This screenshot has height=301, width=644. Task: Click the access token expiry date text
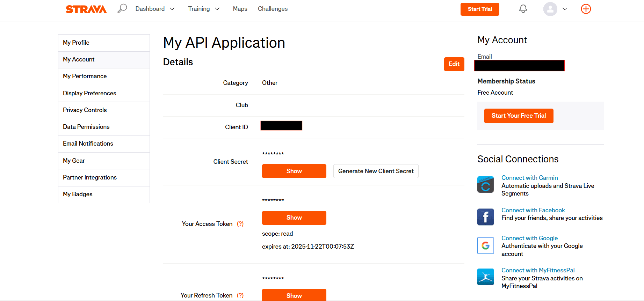click(308, 247)
